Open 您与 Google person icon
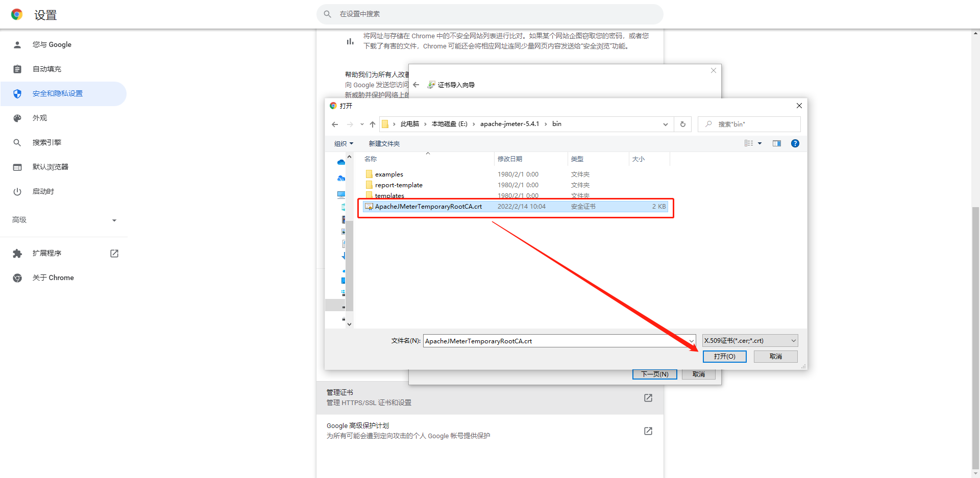Viewport: 980px width, 478px height. click(17, 45)
